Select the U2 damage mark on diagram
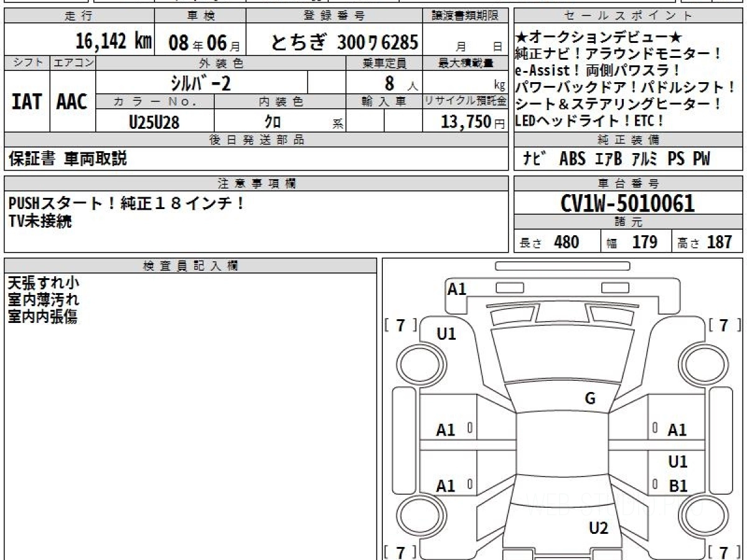The height and width of the screenshot is (560, 747). coord(598,528)
